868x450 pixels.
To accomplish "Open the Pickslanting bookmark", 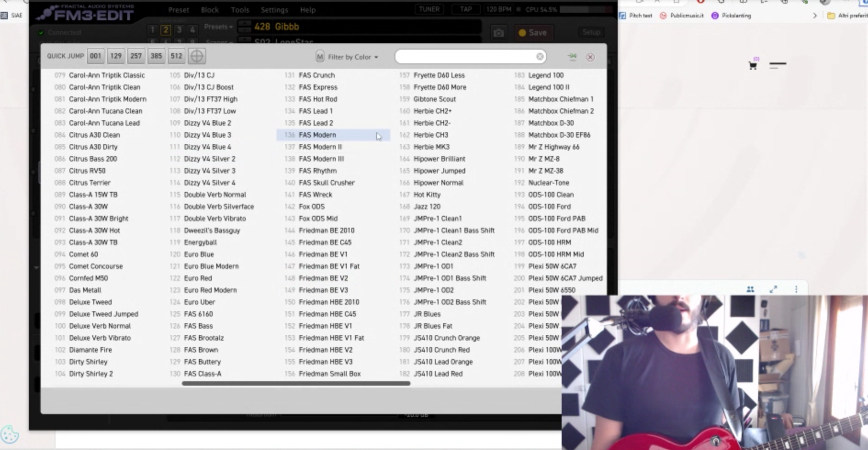I will click(731, 16).
